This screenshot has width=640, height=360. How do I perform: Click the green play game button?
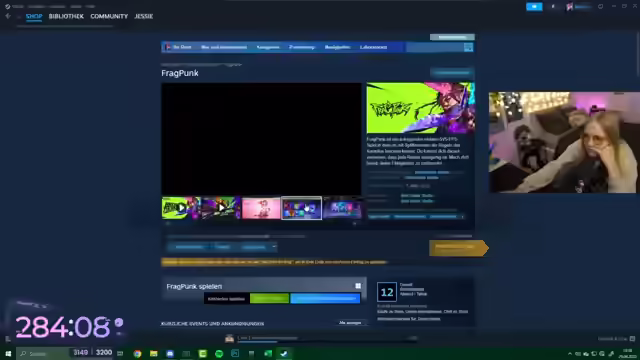269,299
